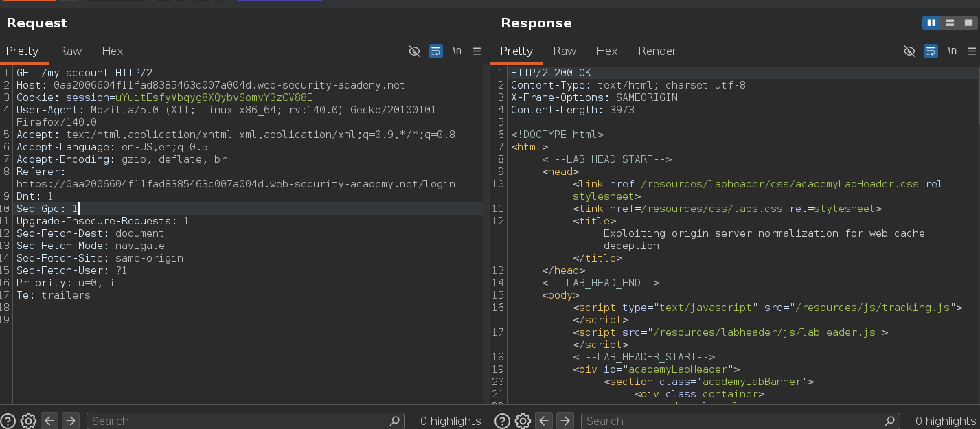
Task: Click the session cookie value in request
Action: [214, 97]
